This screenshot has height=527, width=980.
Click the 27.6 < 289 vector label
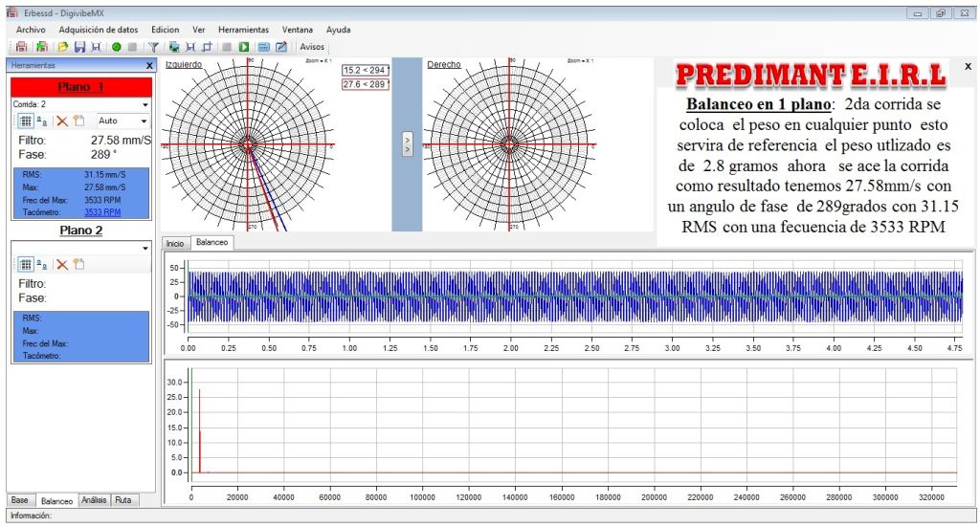pos(365,85)
